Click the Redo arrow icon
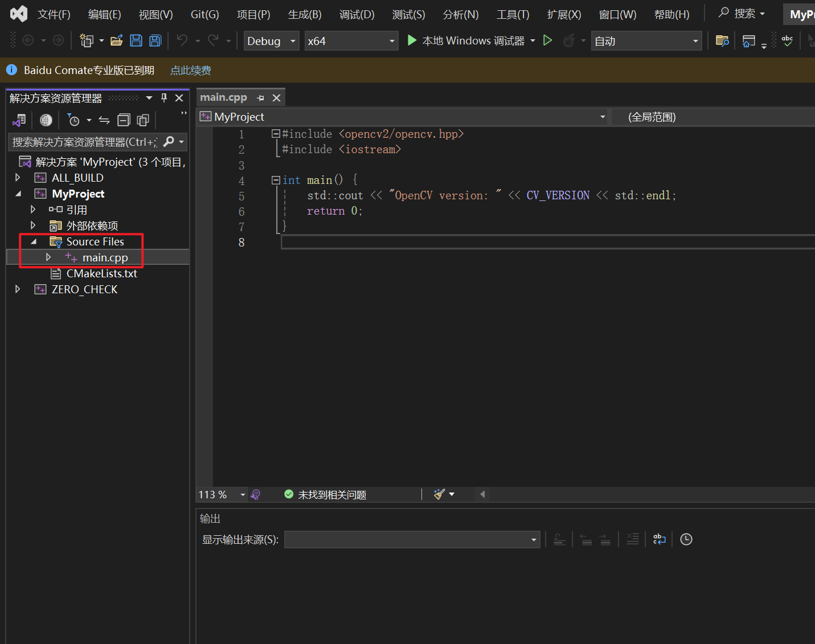The image size is (815, 644). (213, 40)
